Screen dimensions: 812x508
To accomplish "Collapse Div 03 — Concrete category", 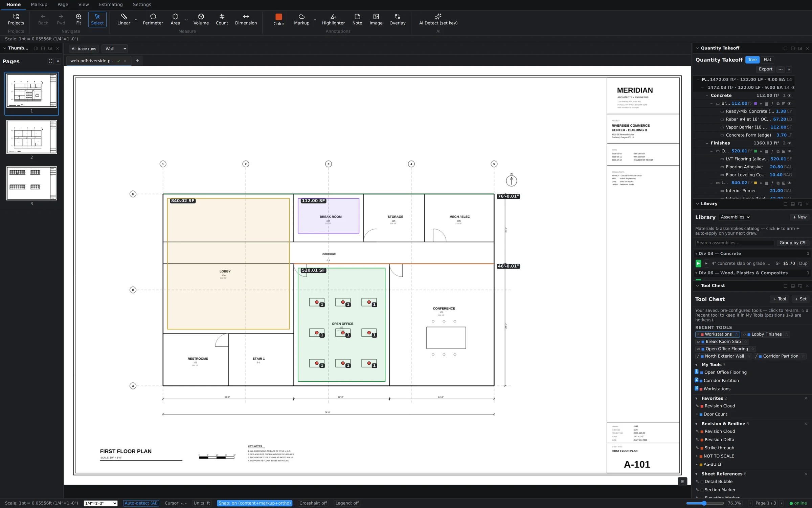I will click(x=696, y=254).
